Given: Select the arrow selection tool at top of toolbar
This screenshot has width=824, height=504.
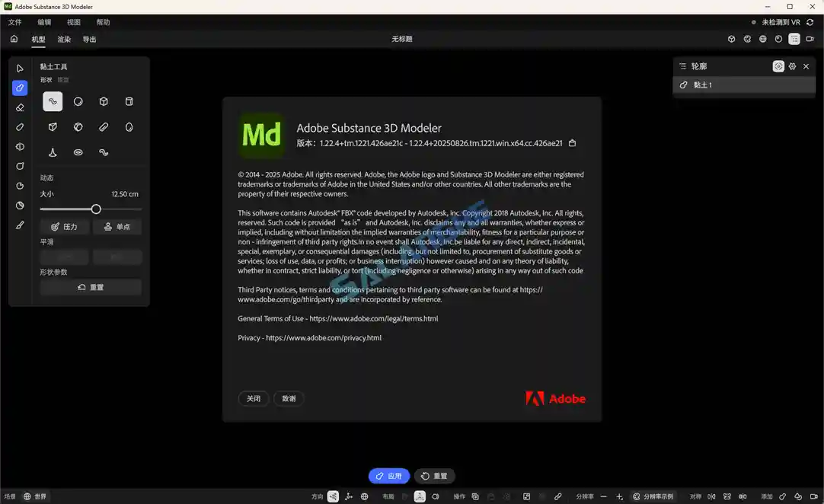Looking at the screenshot, I should tap(18, 69).
